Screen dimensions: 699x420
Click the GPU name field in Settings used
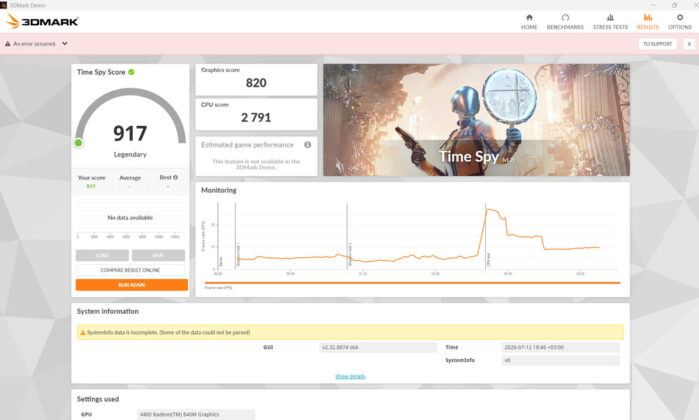pyautogui.click(x=196, y=414)
